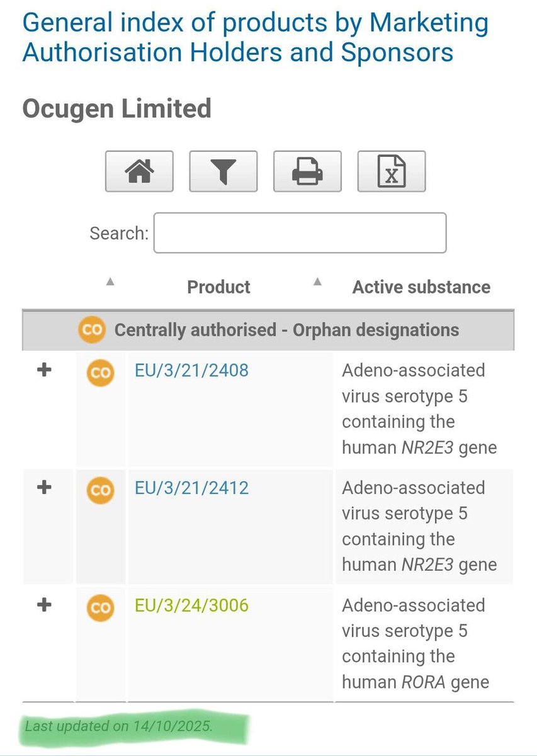
Task: Expand the EU/3/24/3006 row details
Action: click(44, 605)
